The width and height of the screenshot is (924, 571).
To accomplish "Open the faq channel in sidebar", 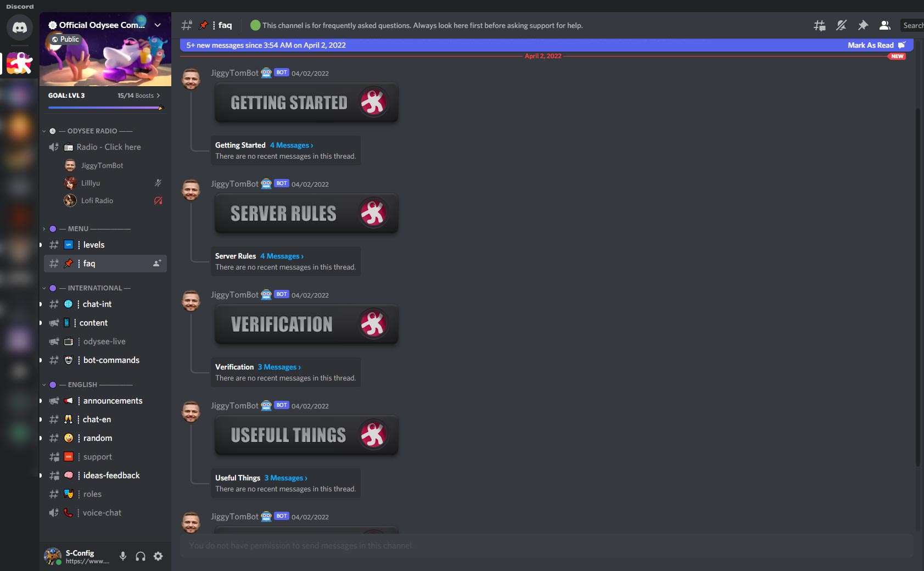I will tap(105, 264).
